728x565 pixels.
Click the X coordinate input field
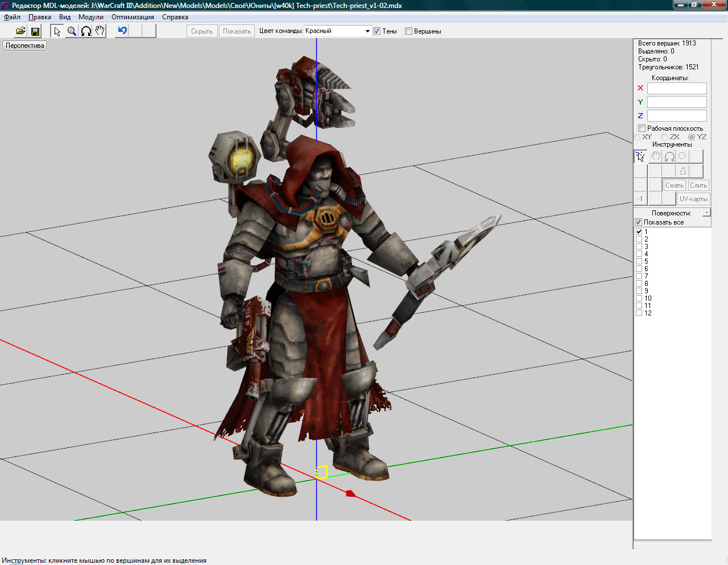(677, 88)
